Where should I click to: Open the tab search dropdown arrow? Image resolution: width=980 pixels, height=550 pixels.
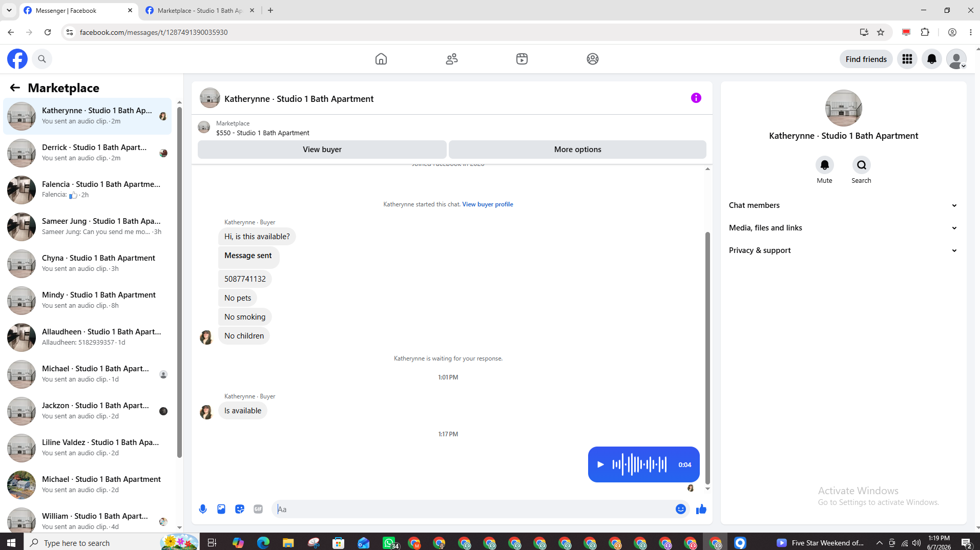9,10
